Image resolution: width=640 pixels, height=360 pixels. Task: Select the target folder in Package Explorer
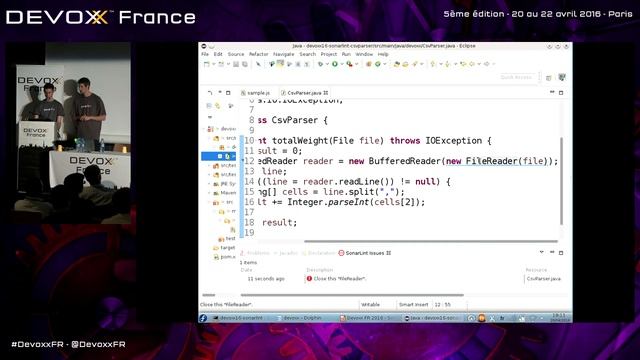pyautogui.click(x=224, y=248)
